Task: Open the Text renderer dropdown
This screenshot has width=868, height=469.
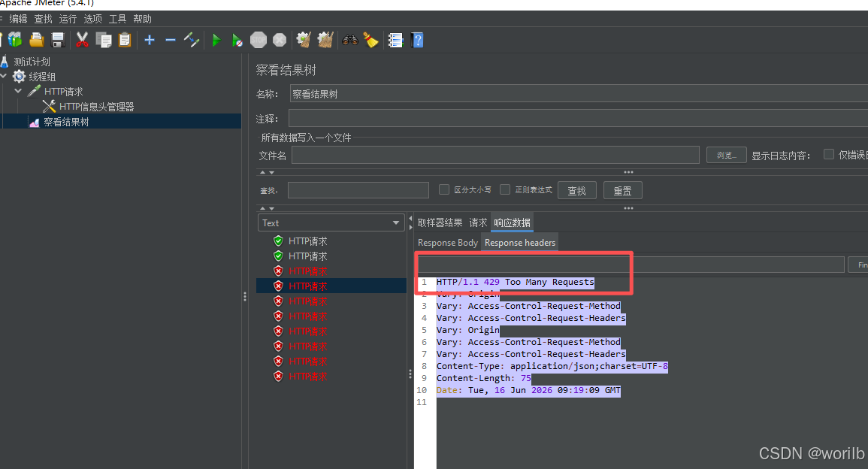Action: click(331, 222)
